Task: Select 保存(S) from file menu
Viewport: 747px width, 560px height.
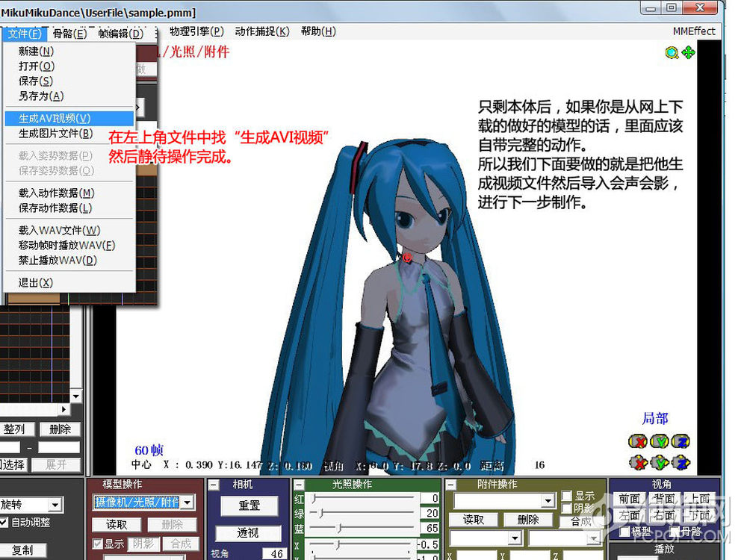Action: (x=69, y=81)
